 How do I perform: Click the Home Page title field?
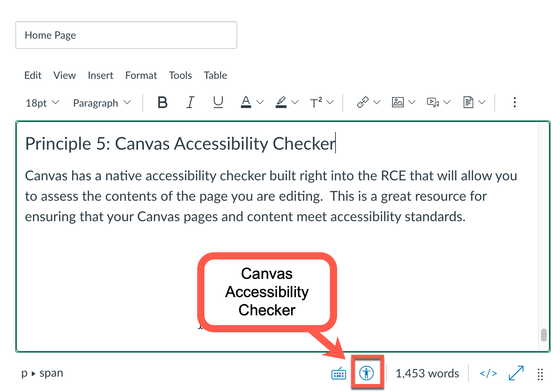coord(126,35)
